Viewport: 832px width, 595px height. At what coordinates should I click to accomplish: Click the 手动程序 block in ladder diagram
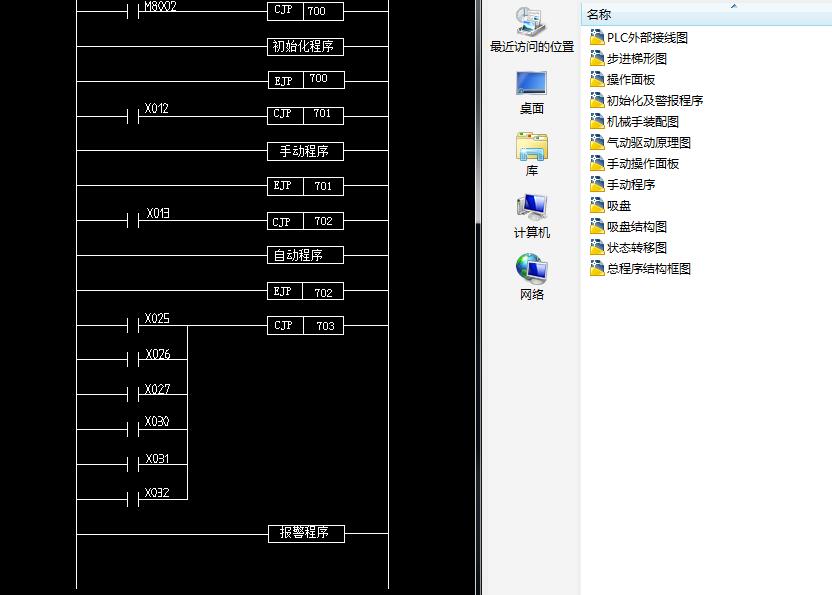(x=305, y=151)
